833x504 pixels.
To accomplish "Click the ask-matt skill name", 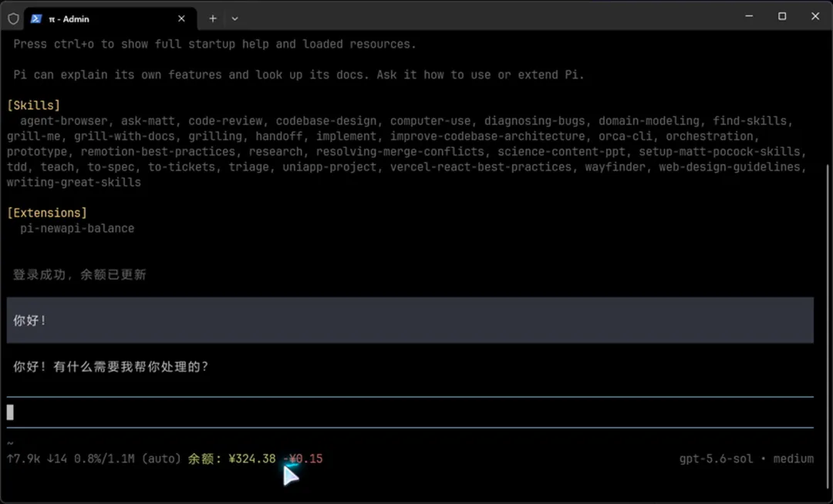I will 147,120.
